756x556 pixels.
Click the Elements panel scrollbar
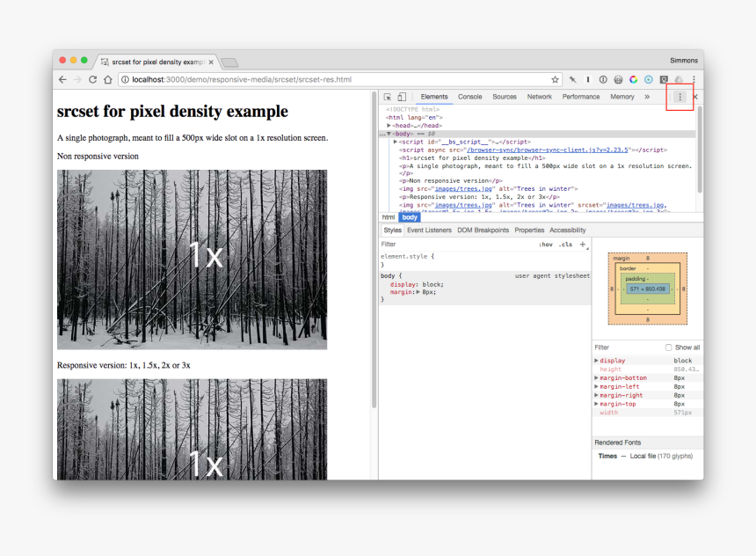pyautogui.click(x=700, y=150)
